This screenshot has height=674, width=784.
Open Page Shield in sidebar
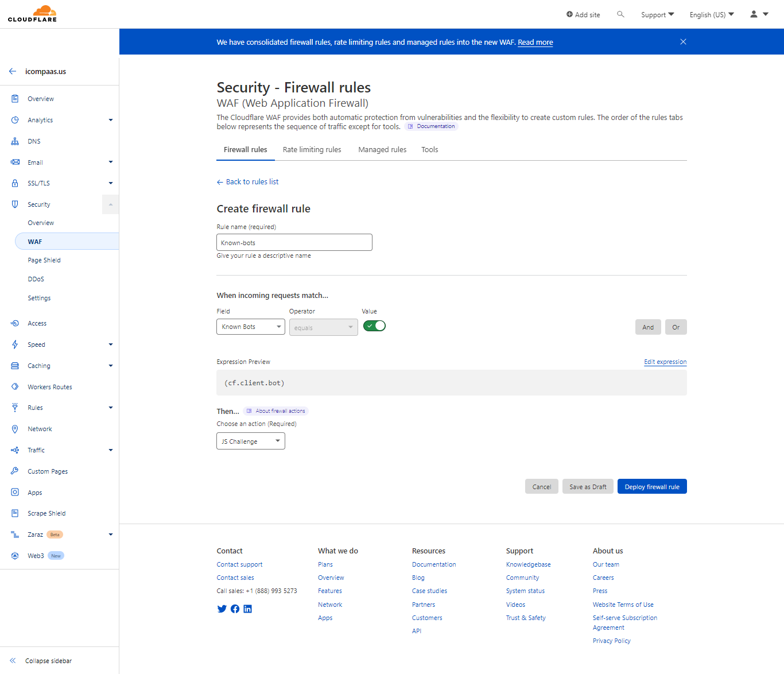coord(44,260)
